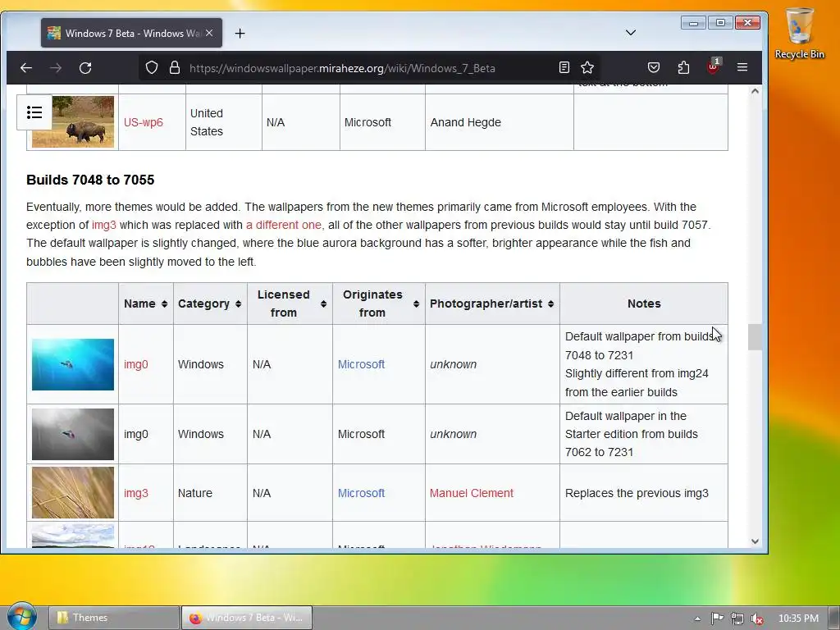The image size is (840, 630).
Task: Open the wheat grass img3 thumbnail
Action: 73,492
